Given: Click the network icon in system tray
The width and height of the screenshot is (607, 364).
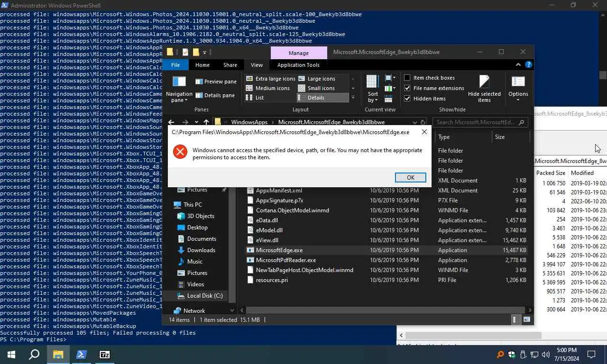Looking at the screenshot, I should point(534,355).
